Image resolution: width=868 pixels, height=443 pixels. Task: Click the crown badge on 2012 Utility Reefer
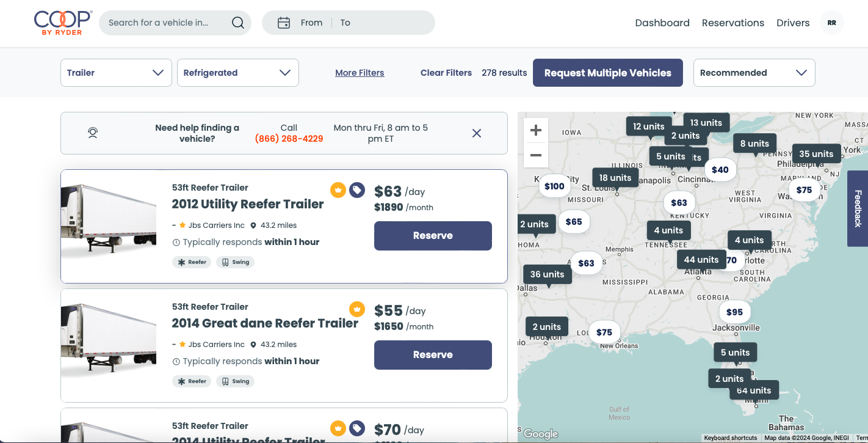tap(338, 190)
